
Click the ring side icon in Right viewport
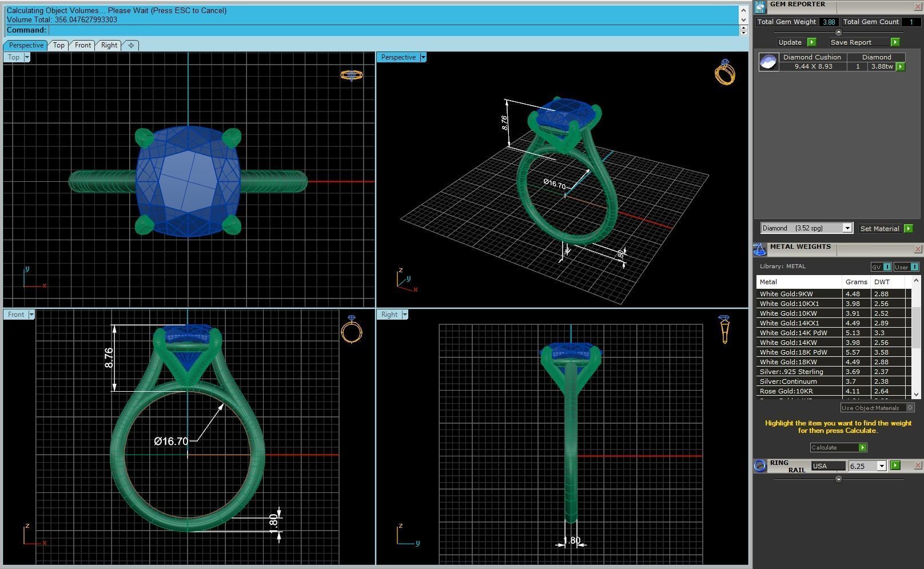(x=724, y=329)
